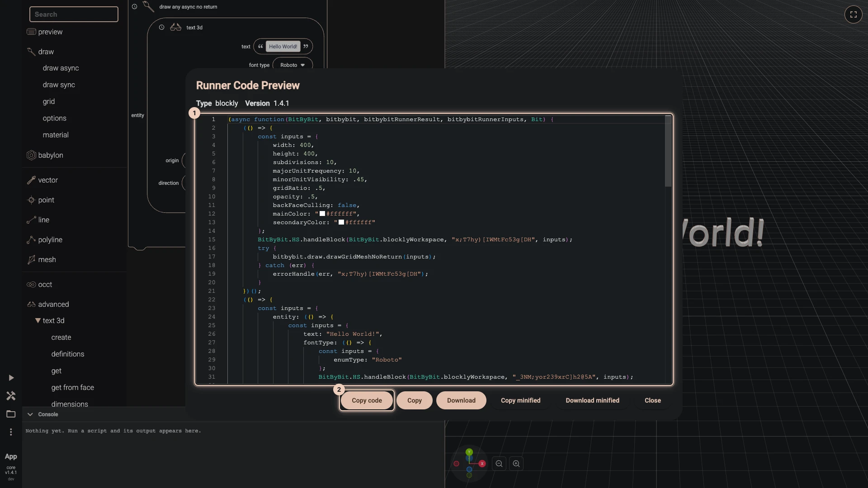
Task: Click the clock icon on draw any block
Action: [x=134, y=7]
